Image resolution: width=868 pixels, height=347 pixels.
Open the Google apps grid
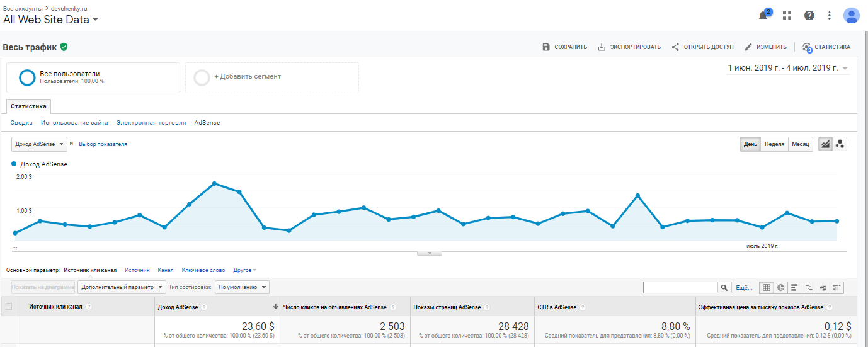point(787,15)
